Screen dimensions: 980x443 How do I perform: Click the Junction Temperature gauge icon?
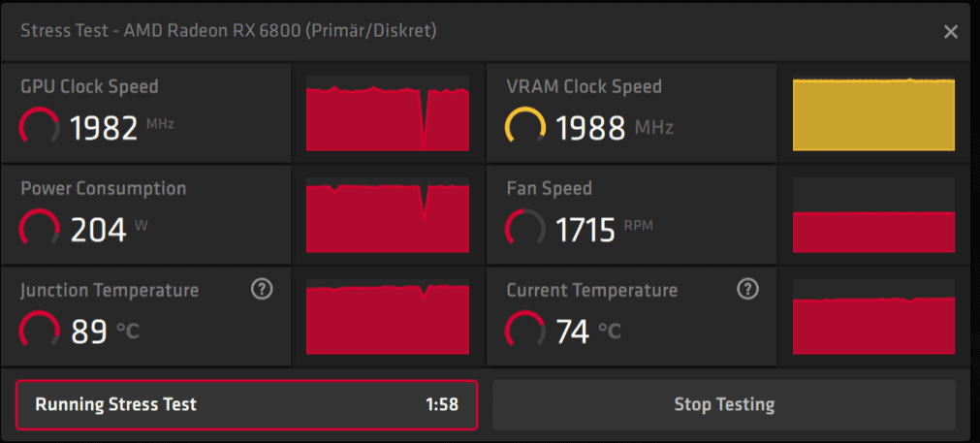[x=40, y=331]
